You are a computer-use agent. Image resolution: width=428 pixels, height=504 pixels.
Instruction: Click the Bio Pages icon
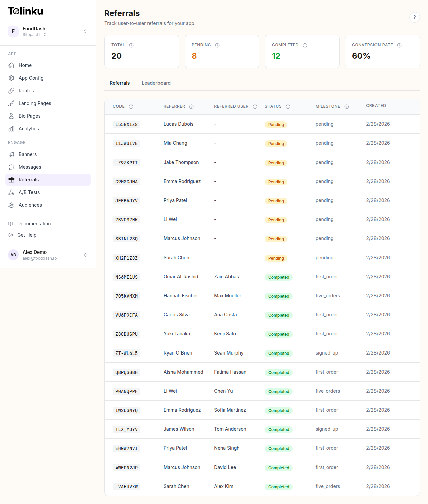[11, 116]
